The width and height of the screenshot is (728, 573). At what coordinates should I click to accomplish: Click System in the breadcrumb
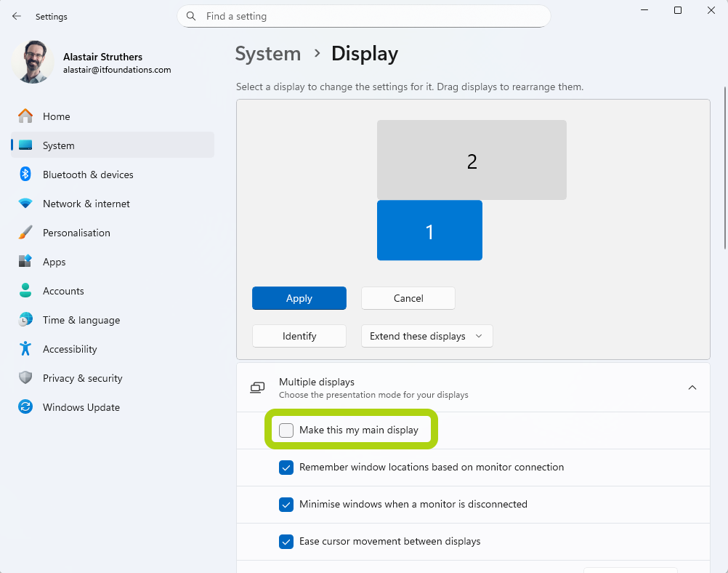(x=268, y=54)
